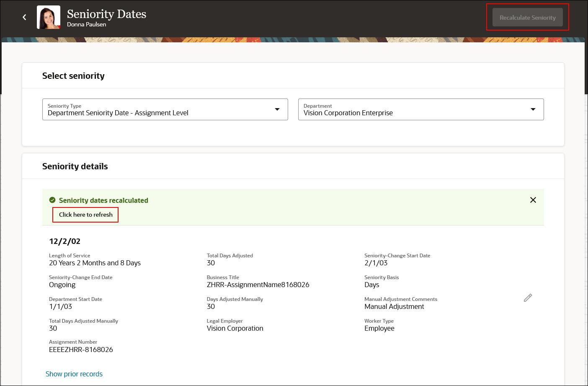Screen dimensions: 588x386
Task: Click the Vision Corporation legal employer value
Action: [x=235, y=328]
